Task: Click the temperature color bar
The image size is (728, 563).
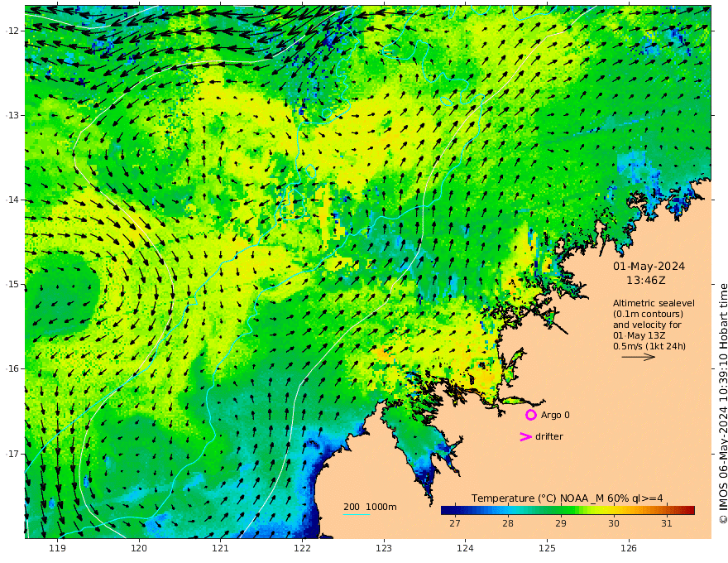Action: click(x=568, y=510)
